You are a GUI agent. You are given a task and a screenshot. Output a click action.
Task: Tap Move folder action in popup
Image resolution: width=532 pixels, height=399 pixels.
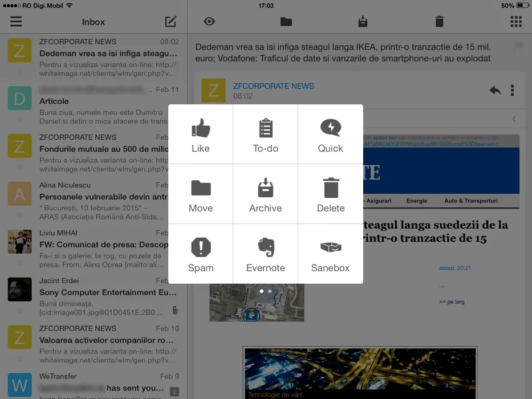coord(201,195)
